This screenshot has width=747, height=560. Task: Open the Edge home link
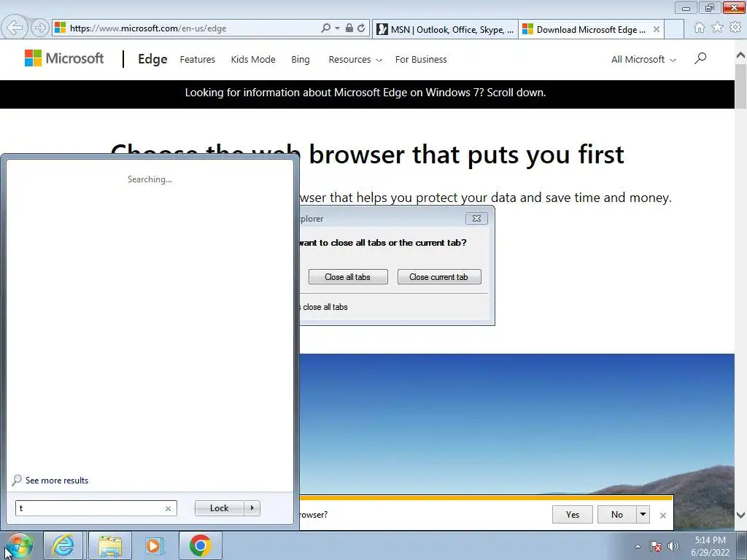152,59
